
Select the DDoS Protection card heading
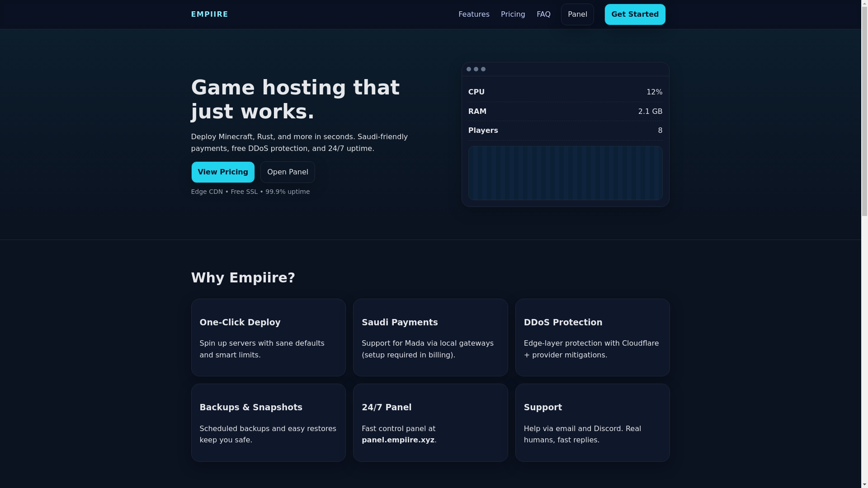[x=563, y=322]
